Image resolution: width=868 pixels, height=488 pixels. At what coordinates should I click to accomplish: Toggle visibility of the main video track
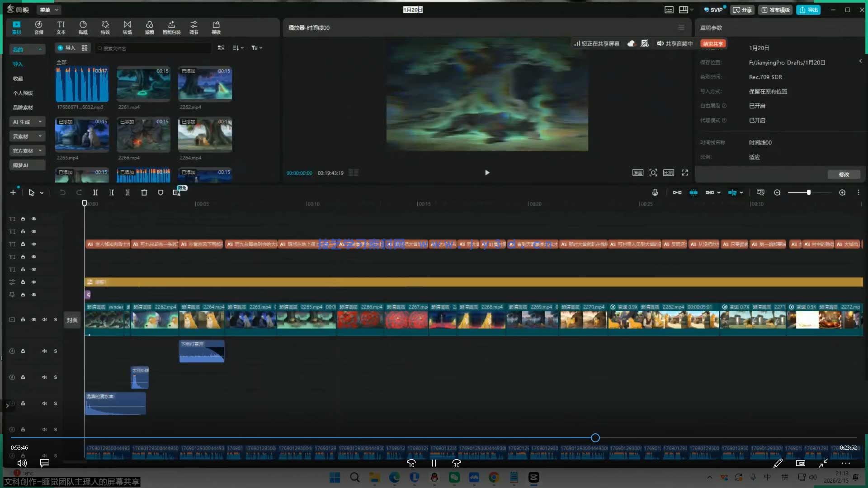(x=34, y=319)
